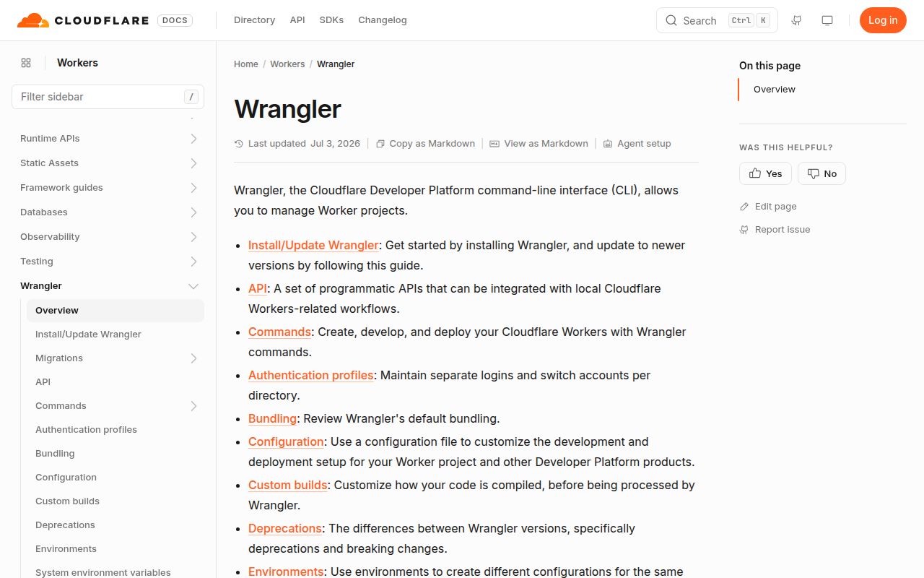Viewport: 924px width, 578px height.
Task: Expand Databases section
Action: pos(193,212)
